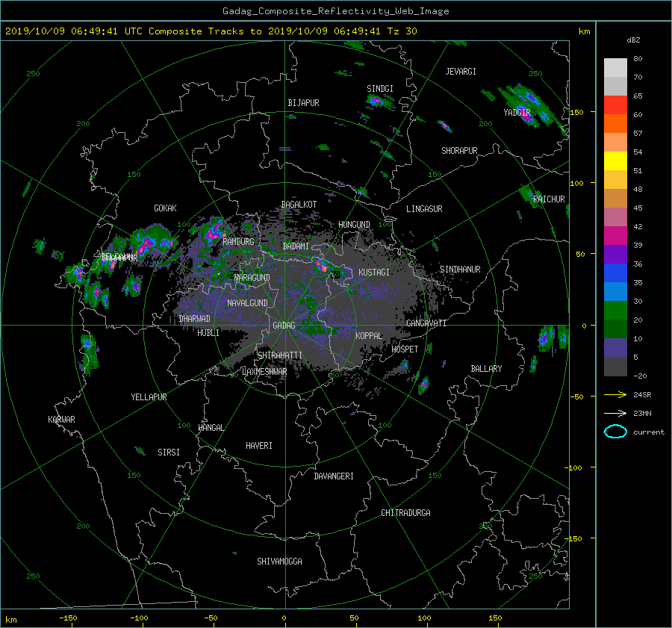Click the BAGALKOT city label
672x628 pixels.
click(x=299, y=205)
